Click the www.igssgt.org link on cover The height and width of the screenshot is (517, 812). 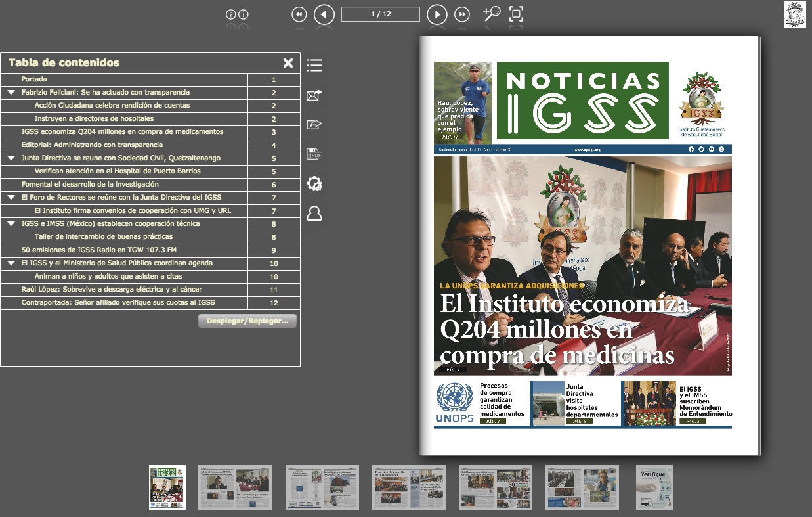pos(588,150)
